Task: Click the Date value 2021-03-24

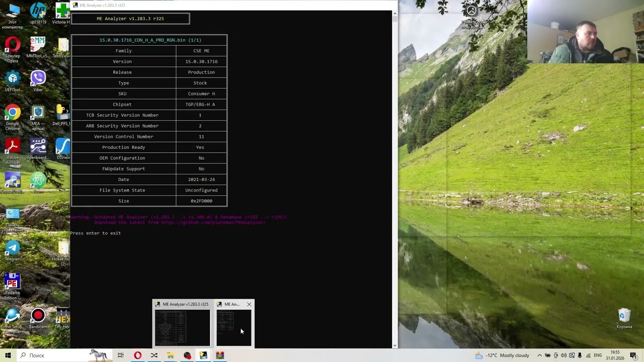Action: tap(201, 179)
